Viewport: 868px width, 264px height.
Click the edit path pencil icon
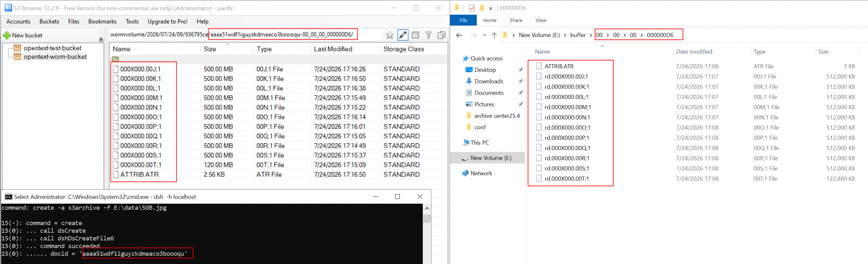(403, 35)
